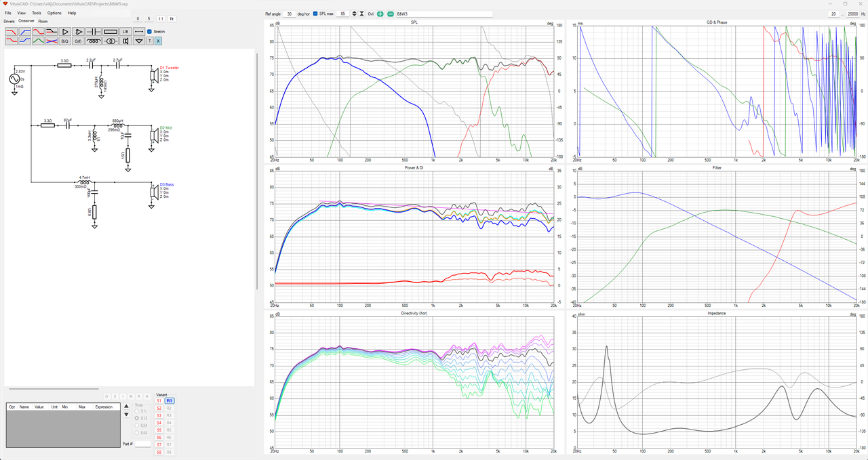Click the SPL max value stepper arrows
Image resolution: width=868 pixels, height=460 pixels.
point(353,14)
